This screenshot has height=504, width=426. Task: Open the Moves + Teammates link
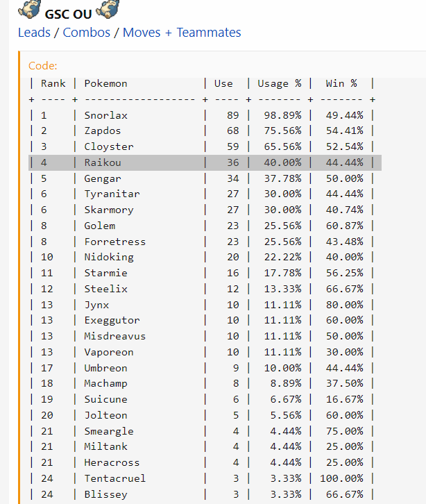click(x=182, y=33)
